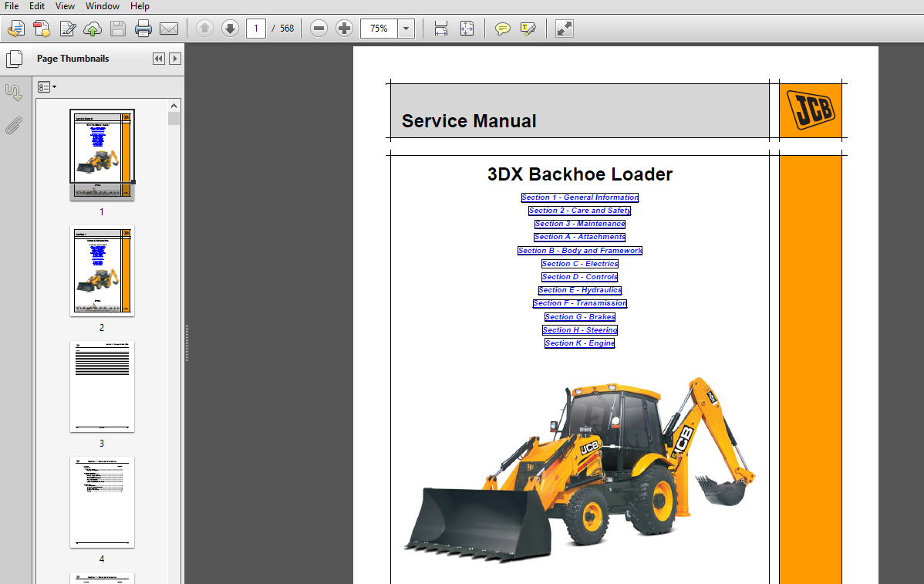This screenshot has width=924, height=584.
Task: Open Section C - Electrics link
Action: [580, 263]
